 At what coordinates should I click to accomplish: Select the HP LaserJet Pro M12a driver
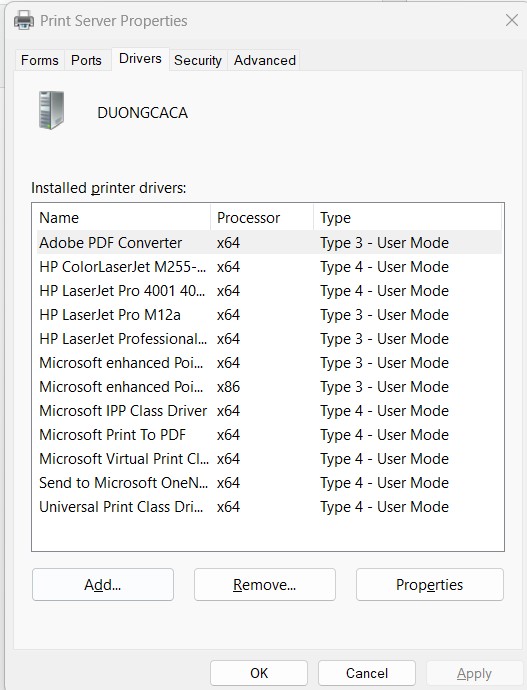pyautogui.click(x=268, y=315)
